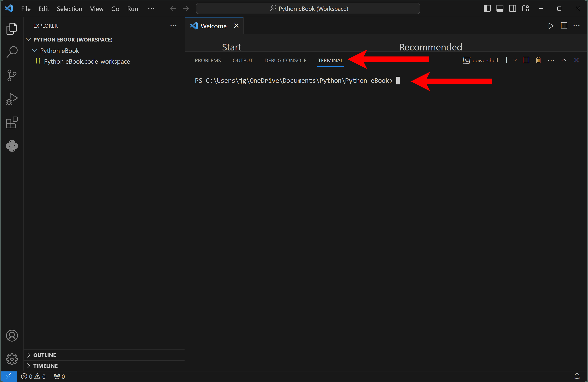Open the overflow menu bar ellipsis
This screenshot has width=588, height=382.
click(151, 9)
